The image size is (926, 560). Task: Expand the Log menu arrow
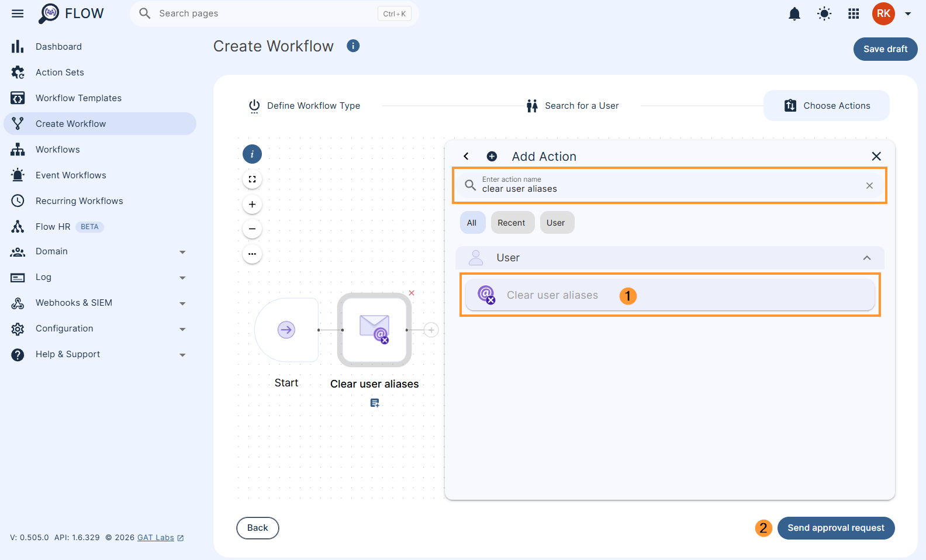[182, 278]
